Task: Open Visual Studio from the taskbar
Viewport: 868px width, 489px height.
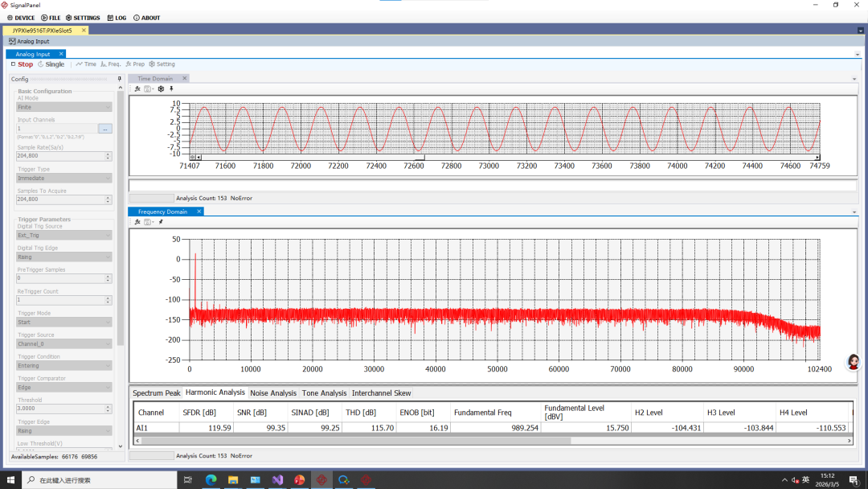Action: pyautogui.click(x=277, y=480)
